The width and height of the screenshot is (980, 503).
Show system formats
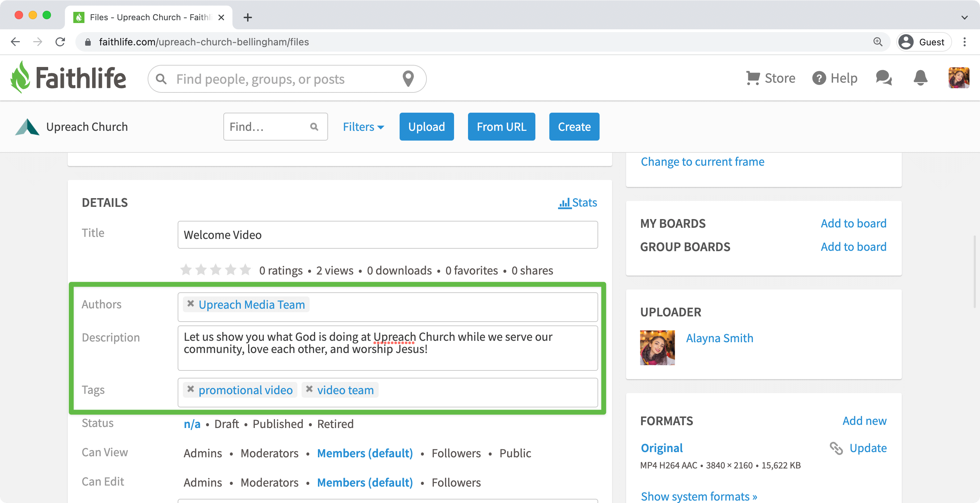pos(699,496)
